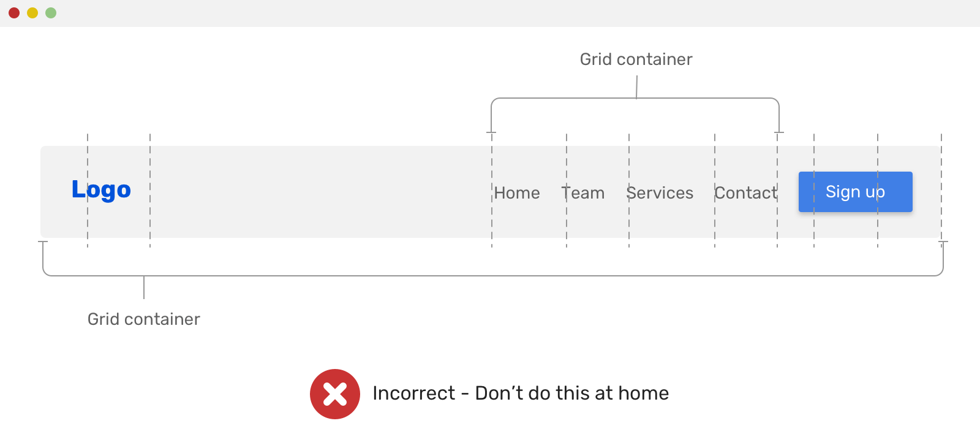Click empty navbar area between Logo and Home
Viewport: 980px width, 445px height.
[x=318, y=192]
